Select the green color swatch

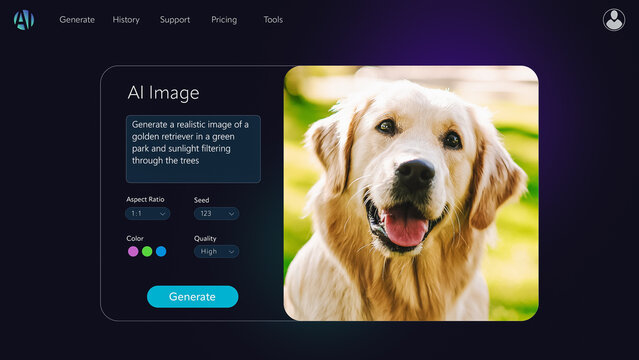(147, 252)
